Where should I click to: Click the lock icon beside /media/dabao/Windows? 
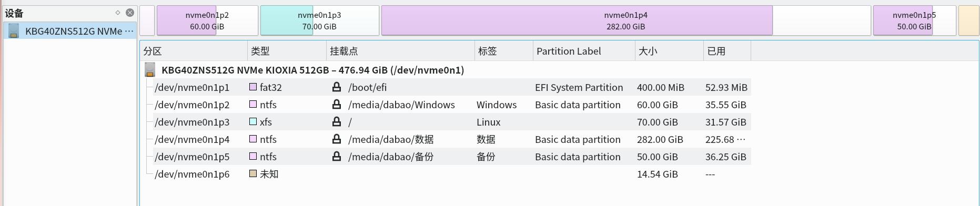click(x=337, y=105)
